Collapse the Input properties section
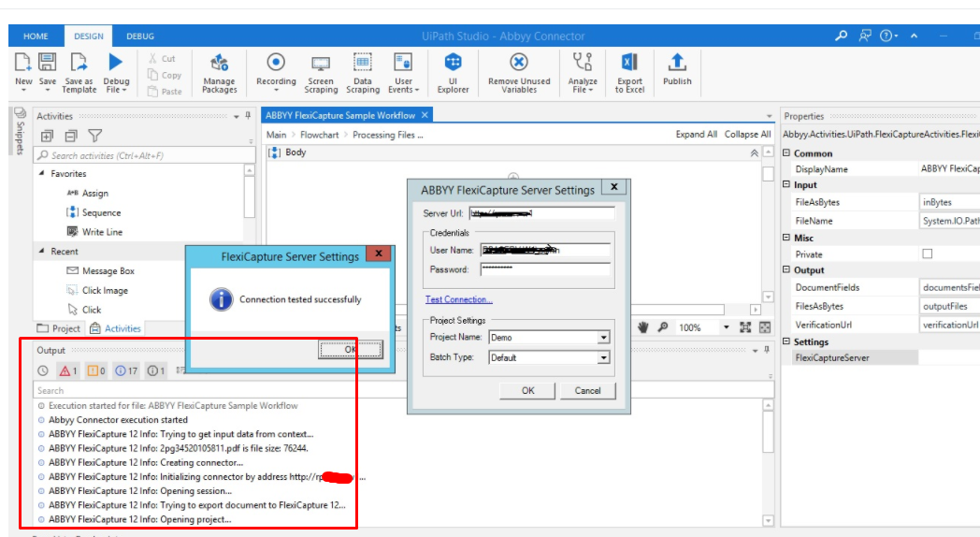The image size is (980, 537). (x=786, y=183)
